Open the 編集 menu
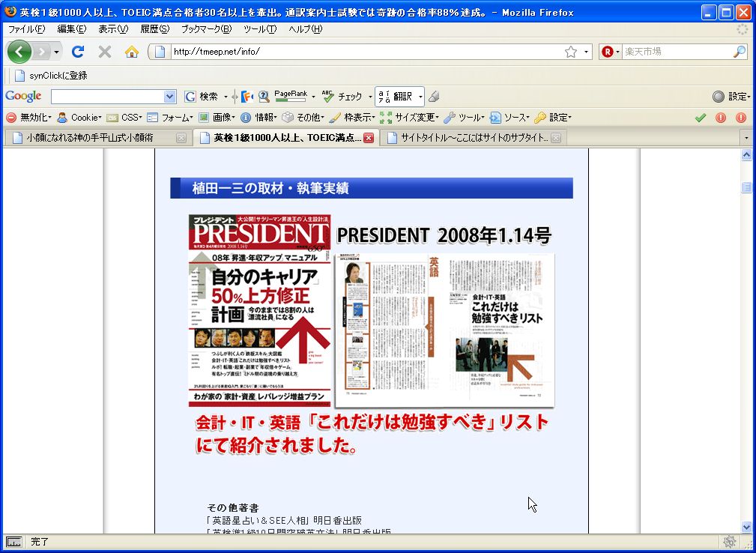The image size is (756, 553). [72, 29]
